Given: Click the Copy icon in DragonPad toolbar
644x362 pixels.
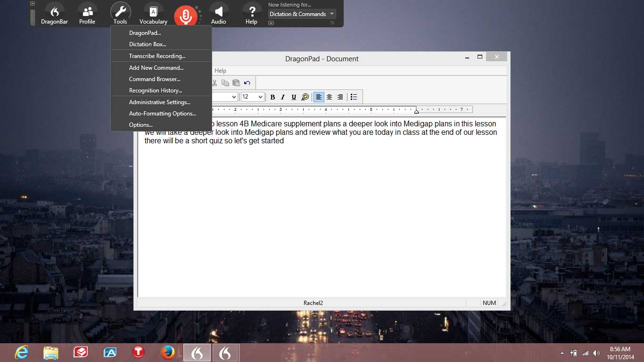Looking at the screenshot, I should pyautogui.click(x=225, y=83).
